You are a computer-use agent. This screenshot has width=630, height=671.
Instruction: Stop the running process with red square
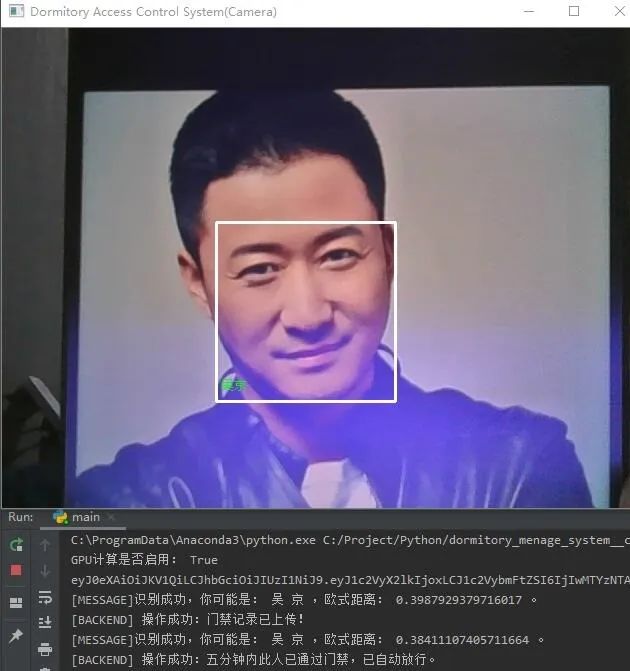click(16, 570)
